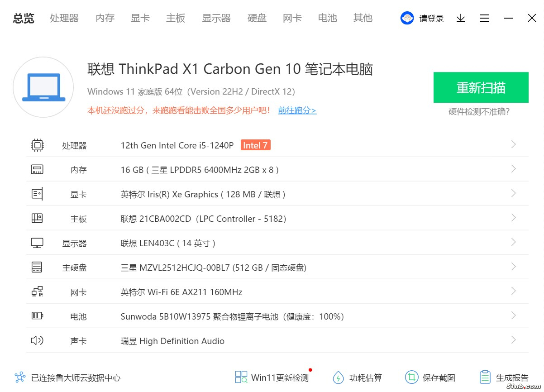This screenshot has height=392, width=544.
Task: Click the 保存截图 crop icon
Action: click(411, 377)
